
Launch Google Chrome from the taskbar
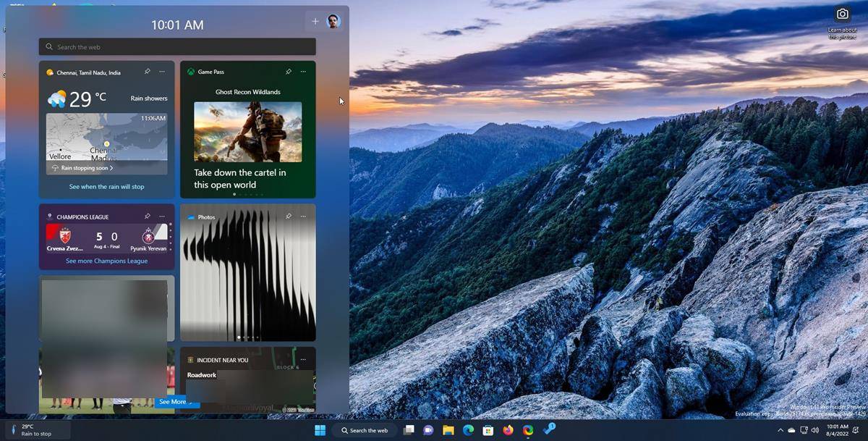coord(527,430)
